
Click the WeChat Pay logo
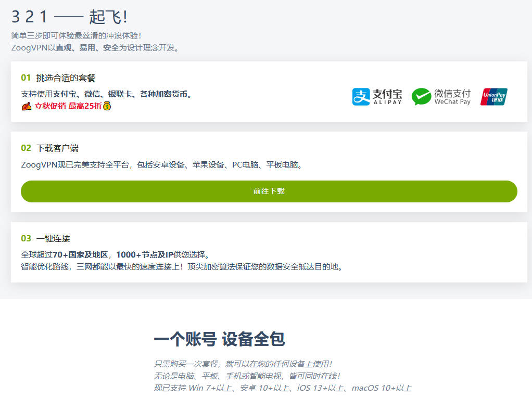coord(441,97)
